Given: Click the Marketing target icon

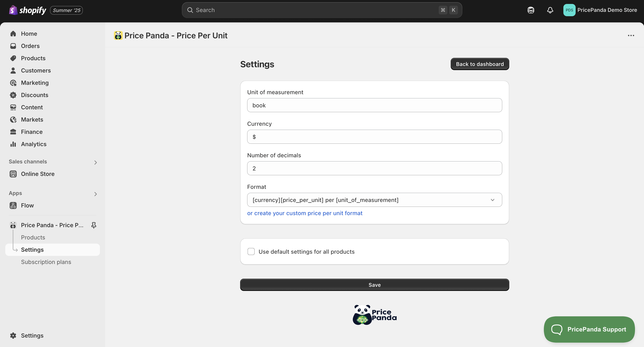Looking at the screenshot, I should click(x=13, y=83).
